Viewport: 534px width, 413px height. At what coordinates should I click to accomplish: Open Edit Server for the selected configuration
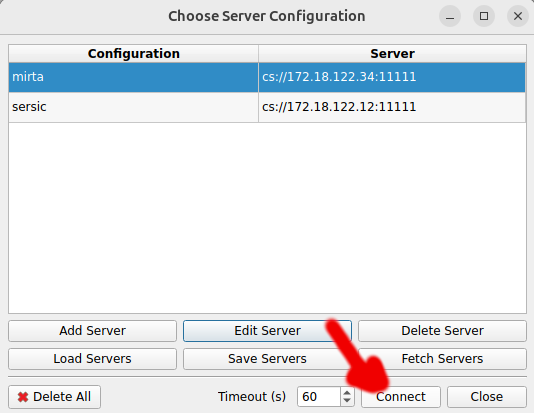(267, 331)
